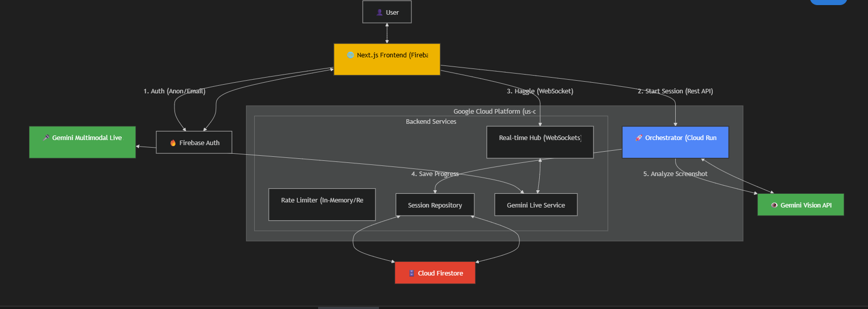Click the '3. Haggle (WebSocket)' edge label
Screen dimensions: 868x309
(x=540, y=91)
